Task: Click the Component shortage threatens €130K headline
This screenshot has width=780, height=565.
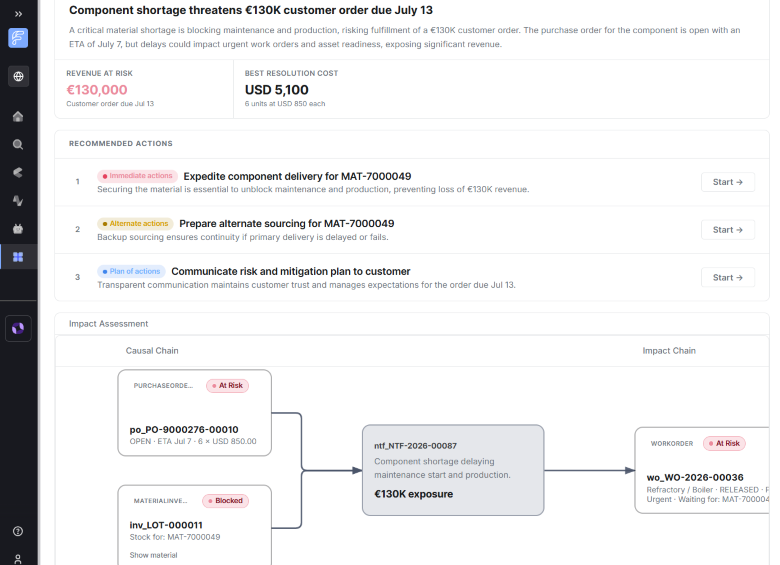Action: tap(251, 10)
